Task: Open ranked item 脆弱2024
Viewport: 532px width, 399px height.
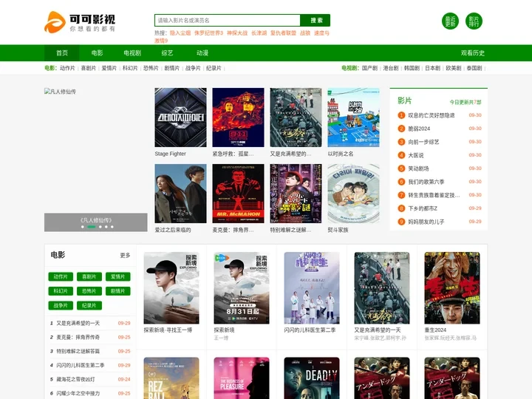Action: coord(419,129)
